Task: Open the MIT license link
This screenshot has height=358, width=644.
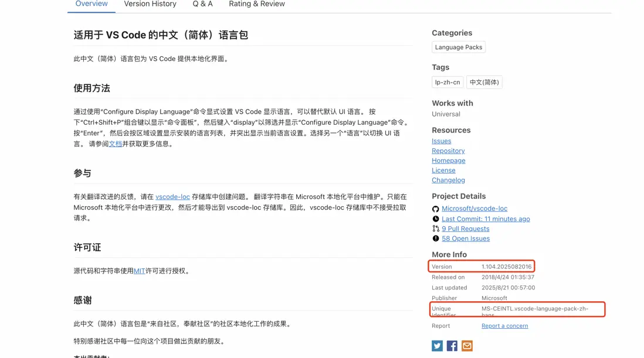Action: [x=139, y=271]
